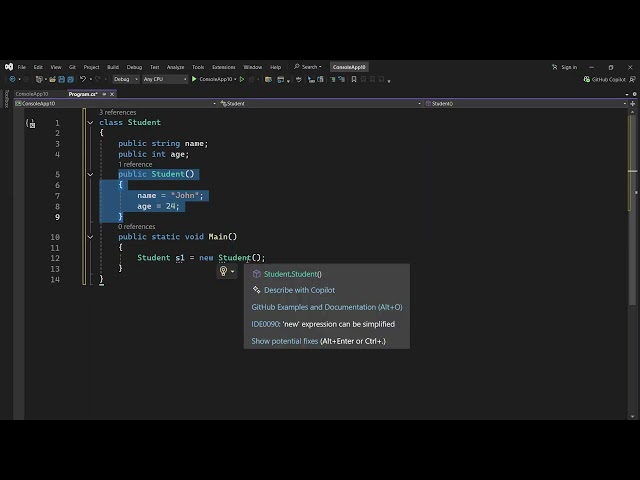
Task: Collapse the Student() constructor at line 5
Action: (x=90, y=174)
